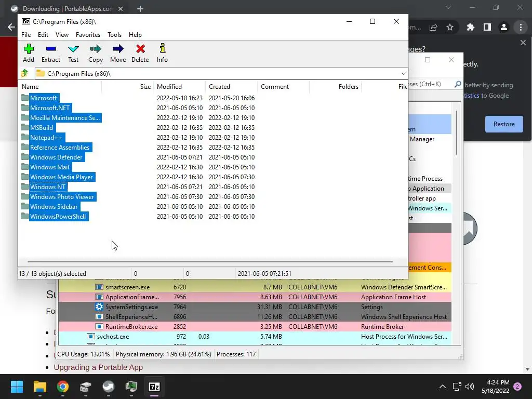The height and width of the screenshot is (399, 532).
Task: Open Chrome three-dot menu
Action: (521, 27)
